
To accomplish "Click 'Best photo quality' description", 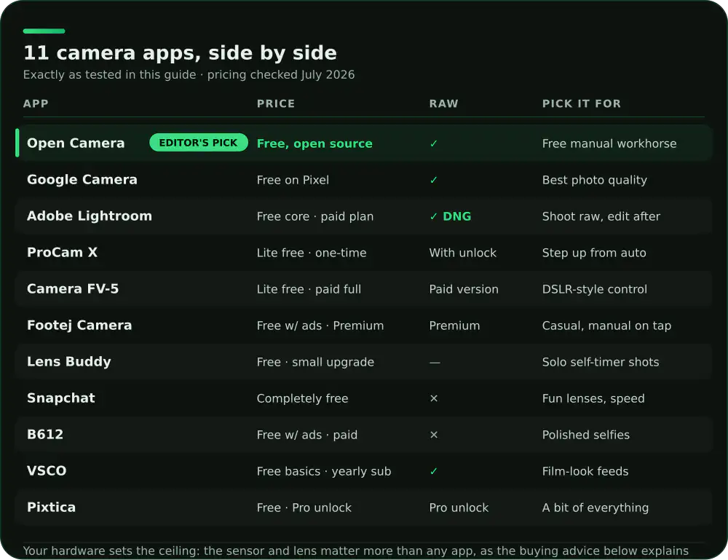I will tap(594, 180).
